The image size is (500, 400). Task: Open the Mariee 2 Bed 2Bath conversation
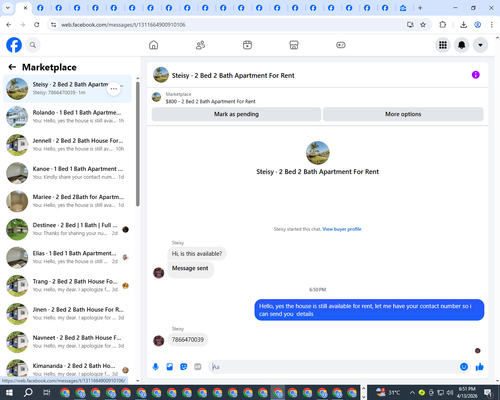click(67, 201)
